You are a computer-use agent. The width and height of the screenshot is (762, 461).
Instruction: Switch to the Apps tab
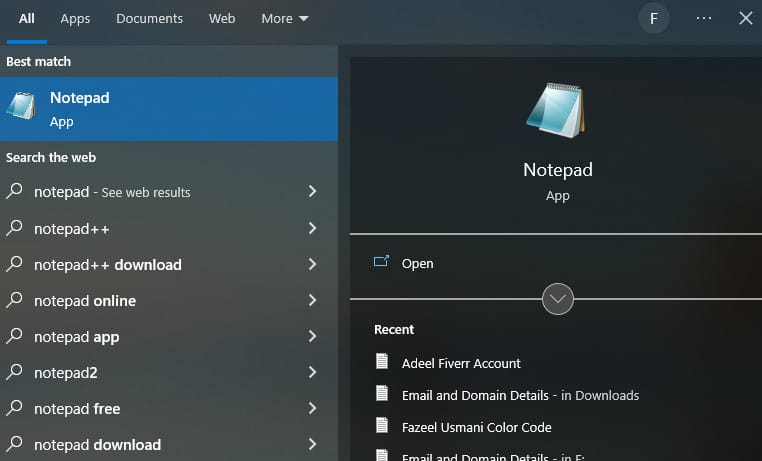75,18
